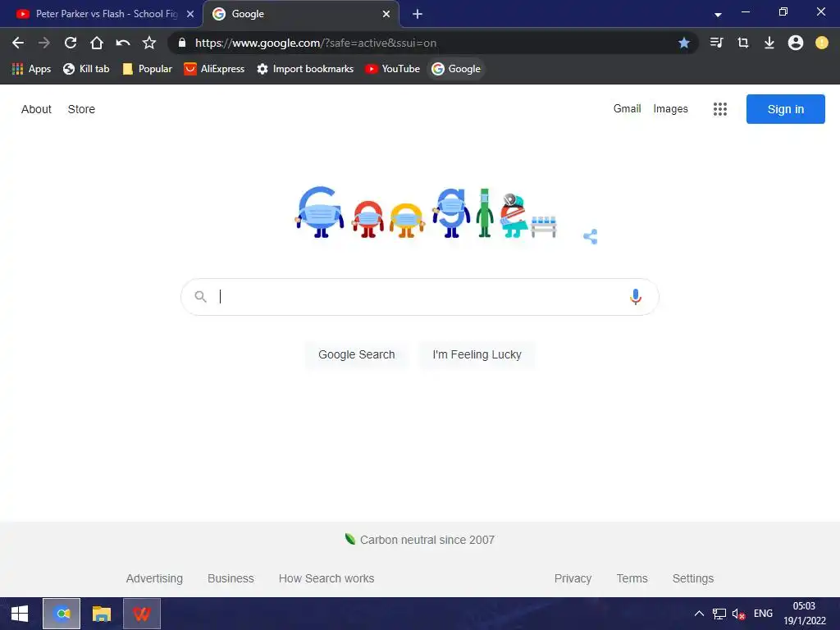Close the Google tab

386,14
